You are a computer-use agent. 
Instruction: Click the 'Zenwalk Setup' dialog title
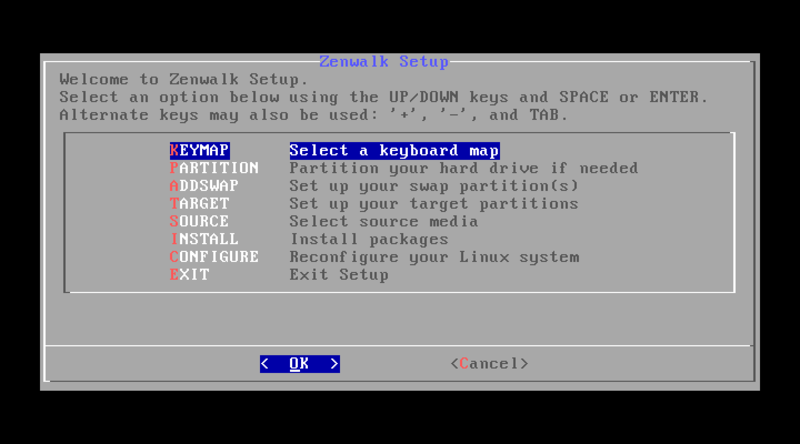click(x=384, y=62)
